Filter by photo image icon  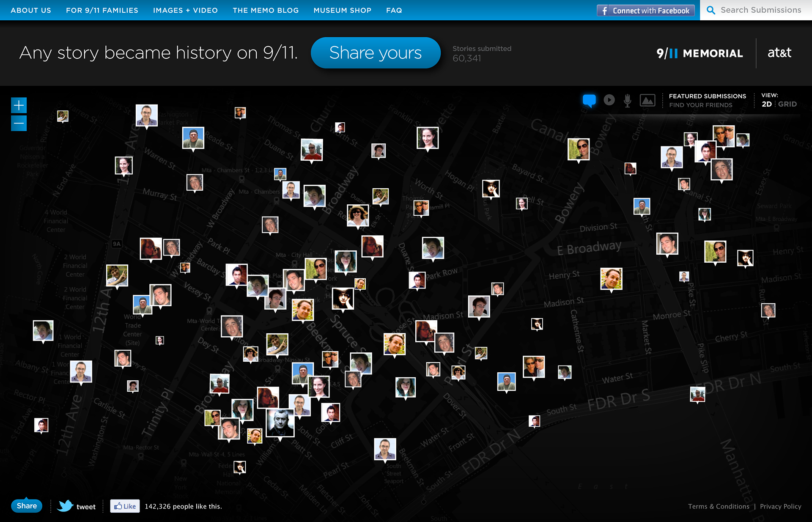tap(647, 100)
